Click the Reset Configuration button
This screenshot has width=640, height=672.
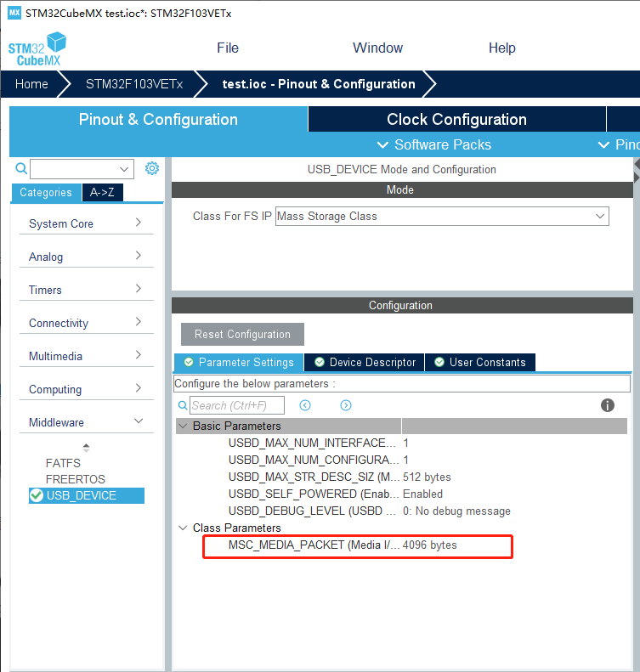point(242,334)
